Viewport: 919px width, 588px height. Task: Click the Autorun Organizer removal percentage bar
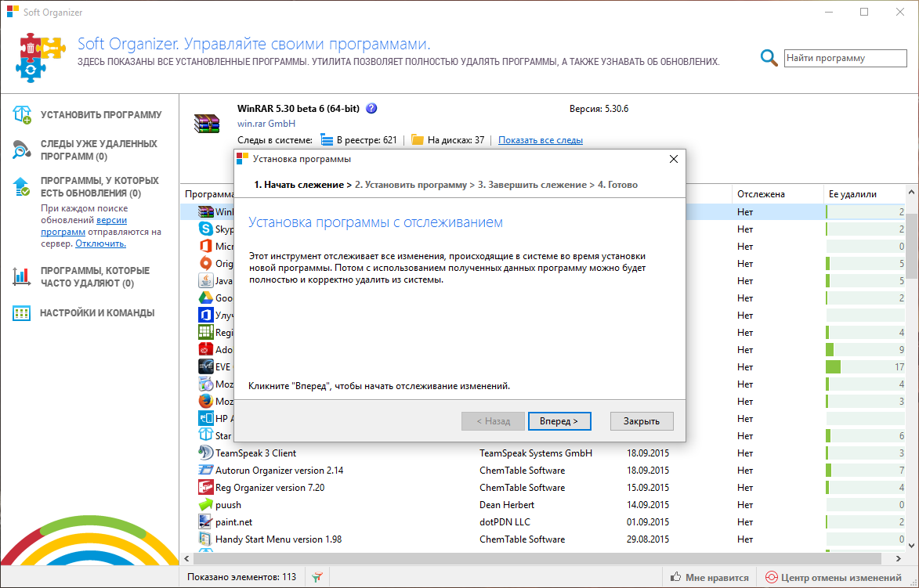click(865, 471)
